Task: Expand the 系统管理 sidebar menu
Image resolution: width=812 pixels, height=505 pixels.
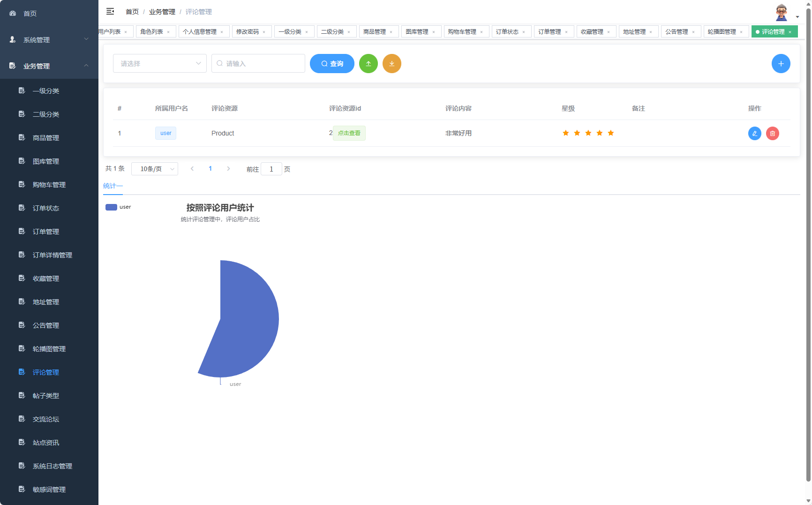Action: pyautogui.click(x=49, y=40)
